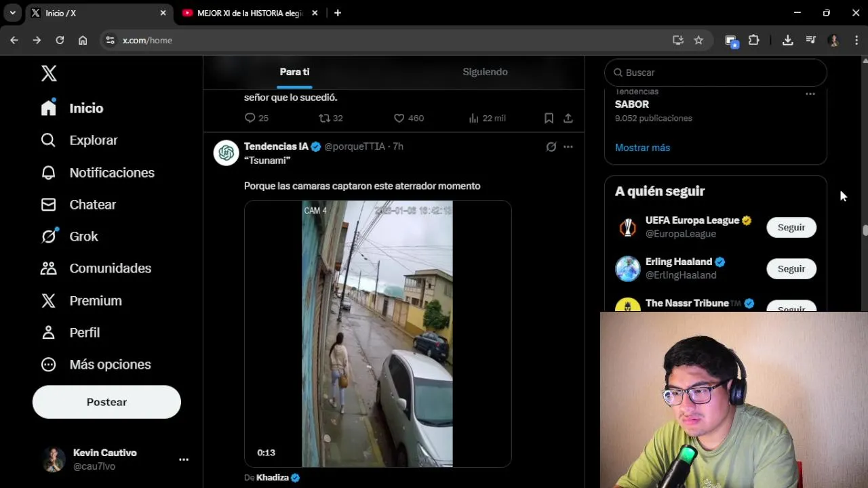Open Inicio from the sidebar
868x488 pixels.
coord(72,108)
